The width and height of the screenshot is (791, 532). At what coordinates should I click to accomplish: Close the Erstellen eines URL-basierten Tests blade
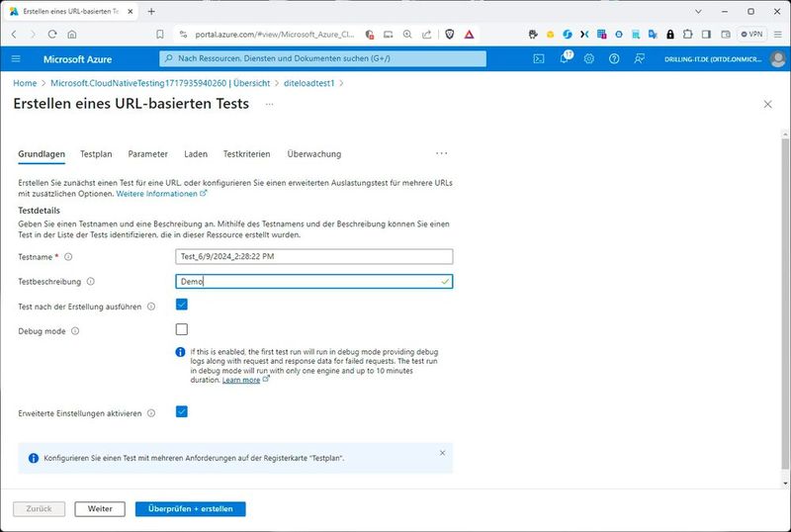768,104
